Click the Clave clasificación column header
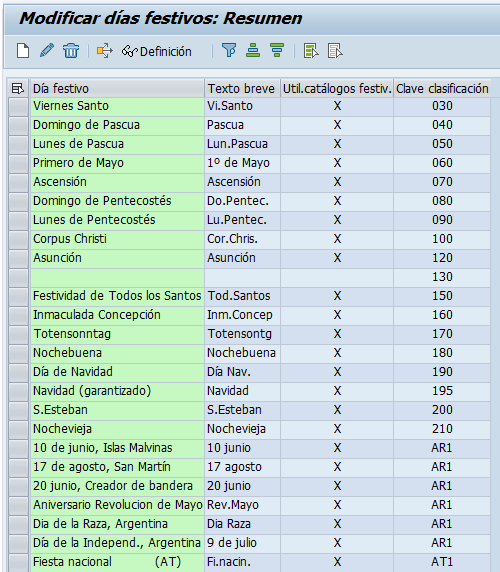The height and width of the screenshot is (572, 500). tap(442, 88)
